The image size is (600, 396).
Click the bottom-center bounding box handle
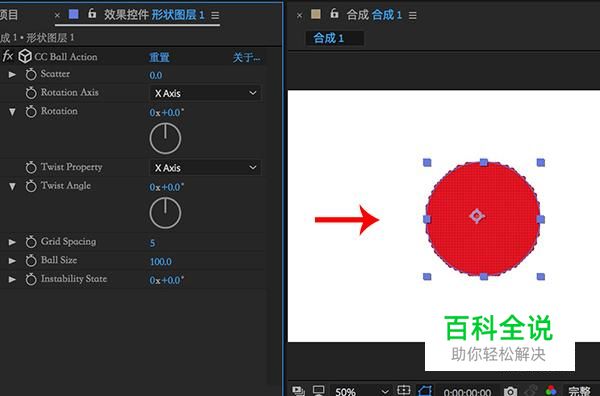pyautogui.click(x=484, y=276)
